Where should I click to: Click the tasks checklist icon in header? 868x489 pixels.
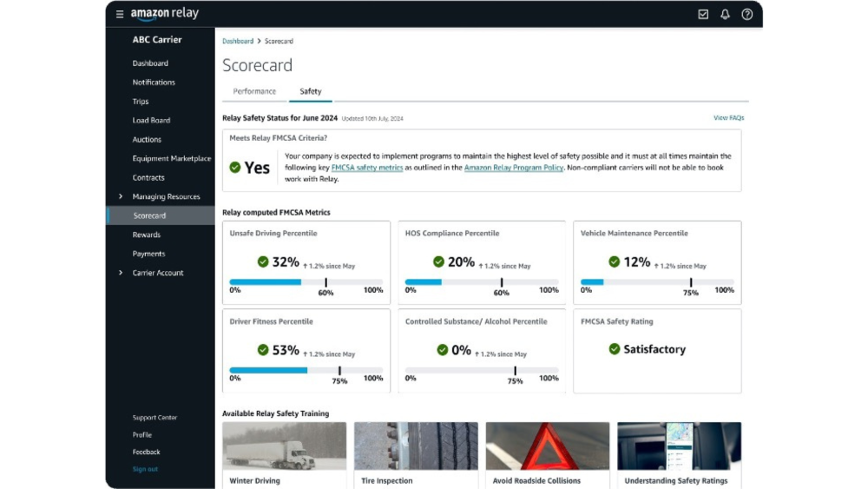pos(703,14)
